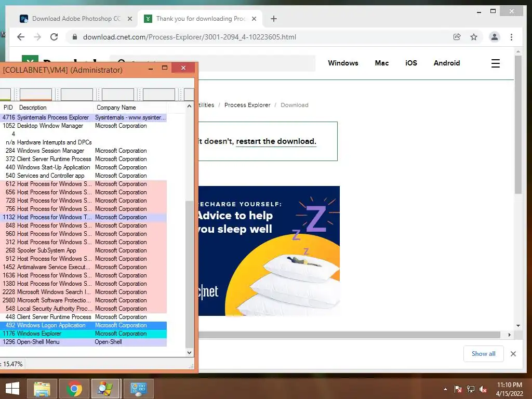Click the webpage vertical scrollbar thumb
Viewport: 532px width, 399px height.
(518, 125)
